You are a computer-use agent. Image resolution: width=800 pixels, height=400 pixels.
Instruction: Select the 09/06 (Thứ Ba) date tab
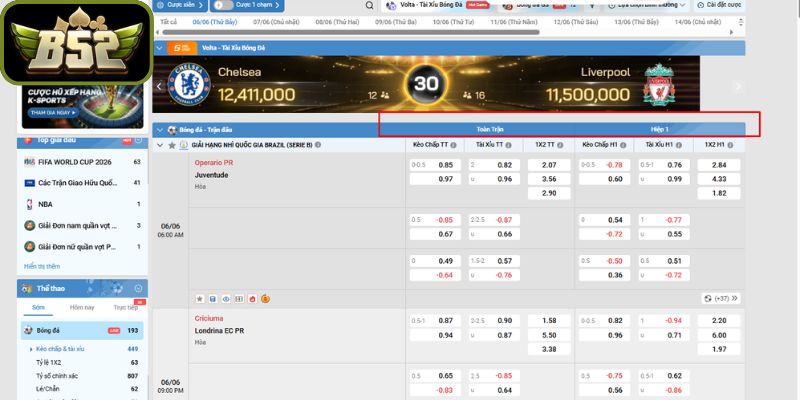(396, 22)
